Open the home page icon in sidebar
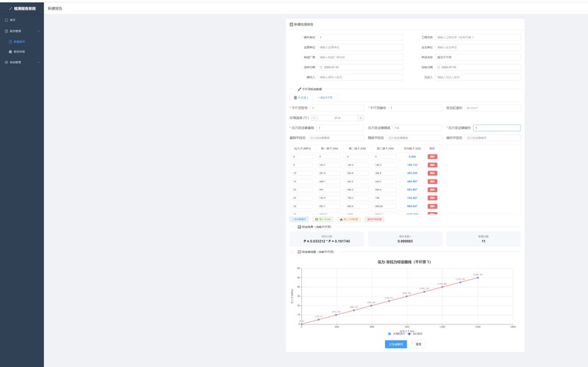588x367 pixels. 7,20
